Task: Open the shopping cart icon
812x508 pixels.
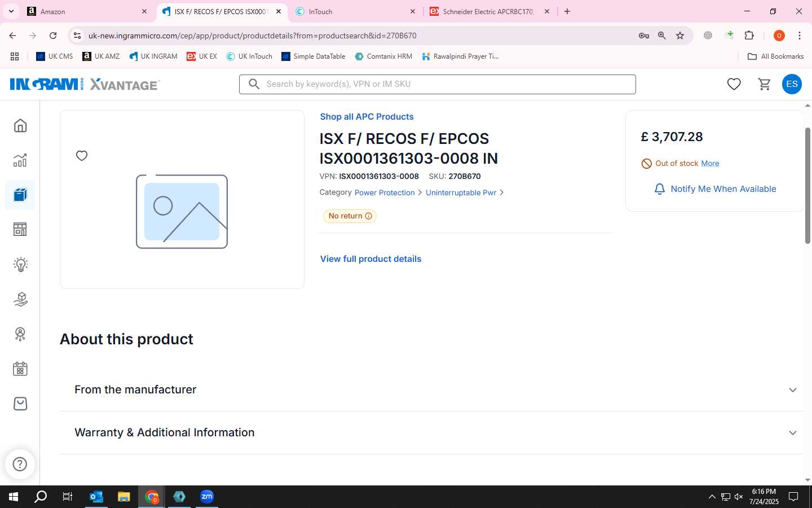Action: 765,84
